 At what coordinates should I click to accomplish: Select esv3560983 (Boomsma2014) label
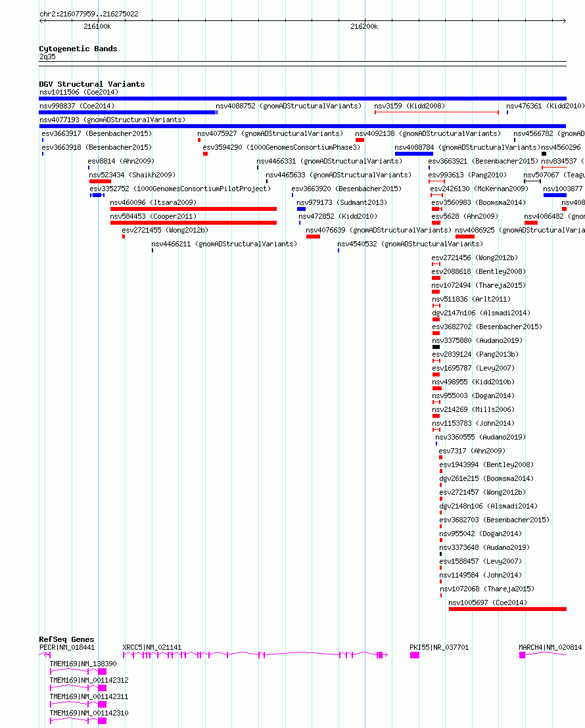[479, 202]
